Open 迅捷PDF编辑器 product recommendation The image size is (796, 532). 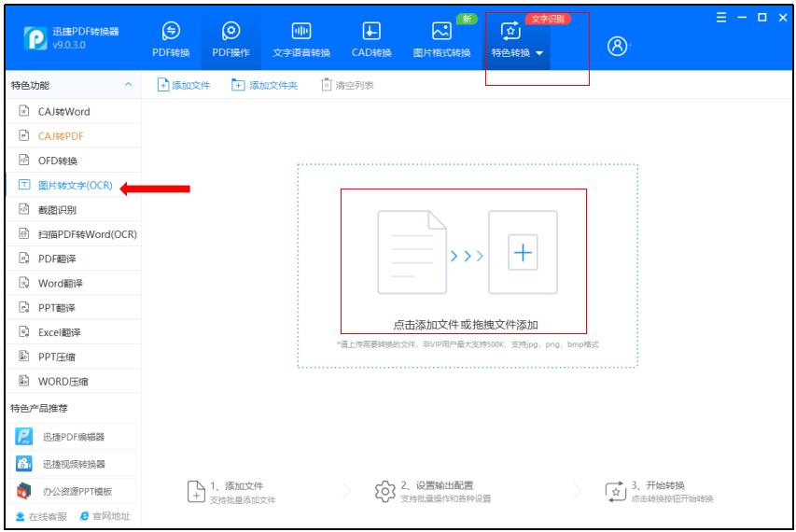pyautogui.click(x=73, y=437)
